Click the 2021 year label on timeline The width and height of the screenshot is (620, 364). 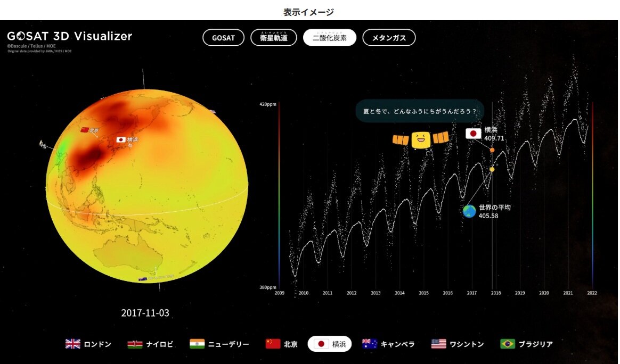568,293
